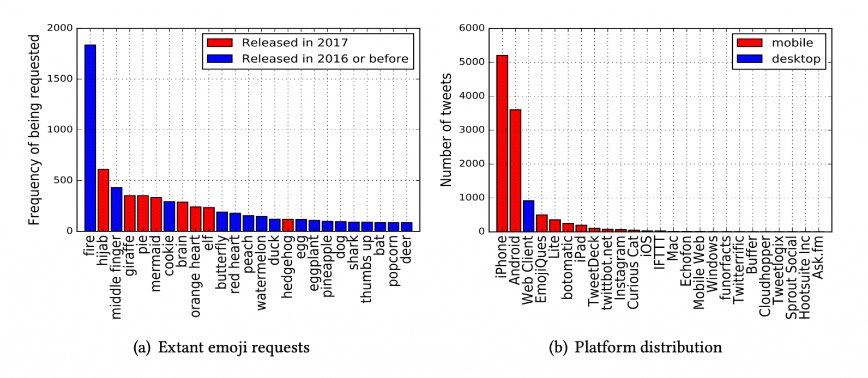
Task: Click the blue Web Client bar
Action: point(528,216)
